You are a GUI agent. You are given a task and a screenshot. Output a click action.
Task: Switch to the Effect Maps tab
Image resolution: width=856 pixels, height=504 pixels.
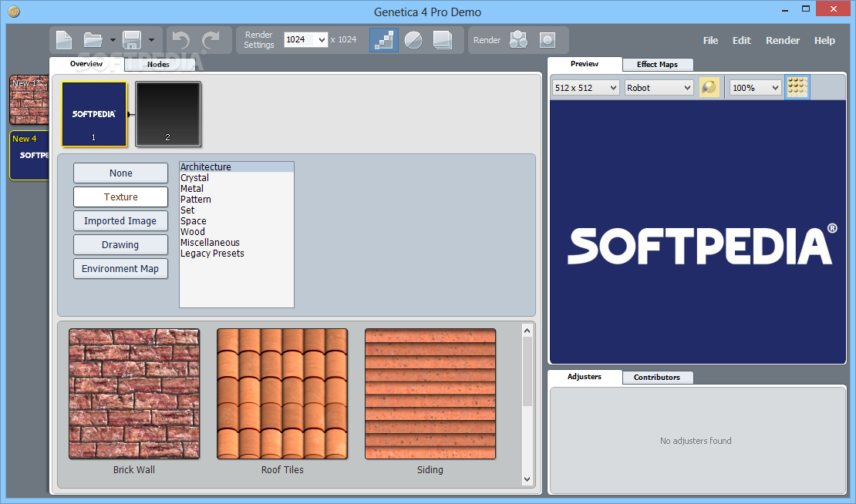point(657,65)
